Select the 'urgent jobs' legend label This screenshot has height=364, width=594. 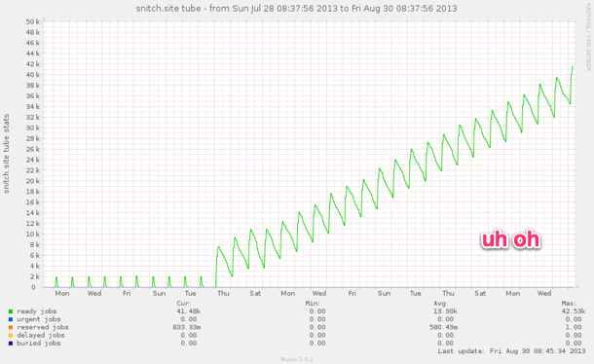pos(39,319)
